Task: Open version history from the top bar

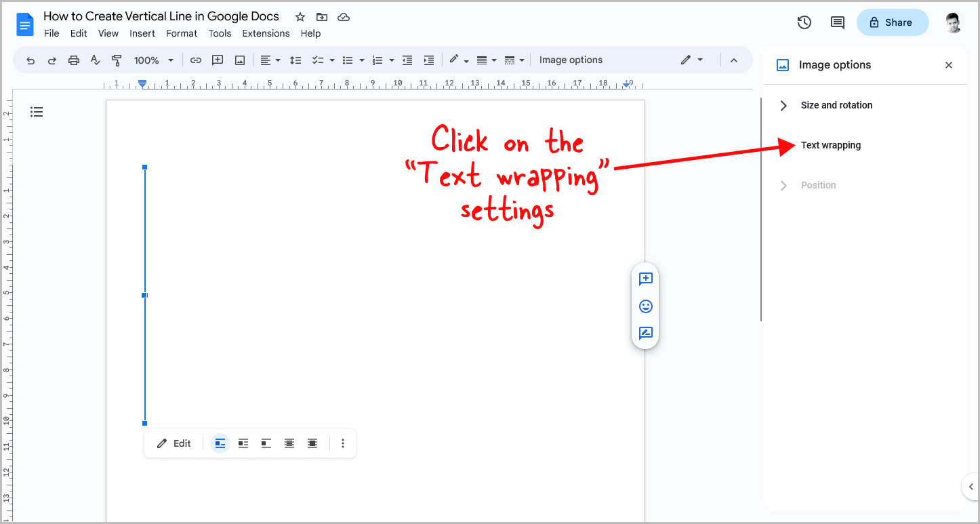Action: point(804,22)
